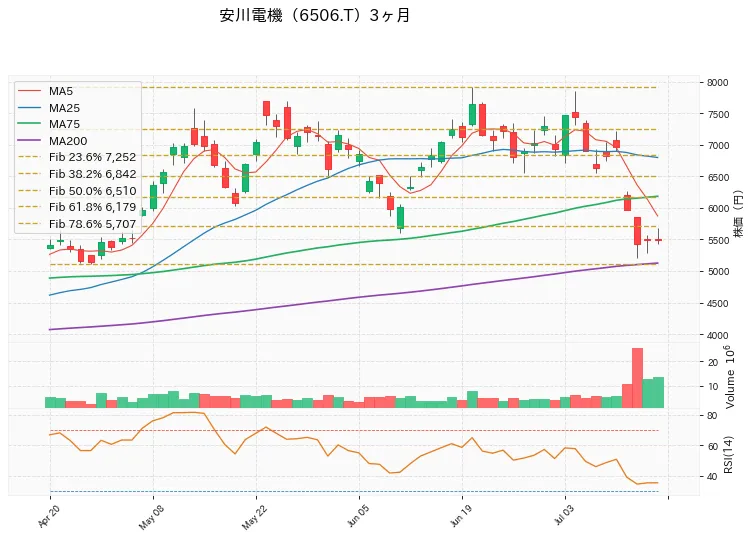Viewport: 752px width, 539px height.
Task: Click the tall green candlestick at Jul 03
Action: point(565,135)
